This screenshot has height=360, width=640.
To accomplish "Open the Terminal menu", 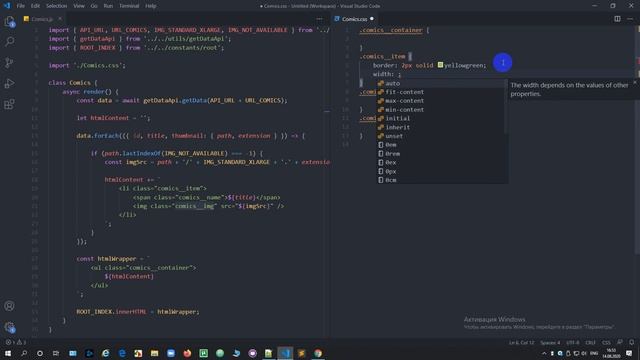I will click(129, 6).
